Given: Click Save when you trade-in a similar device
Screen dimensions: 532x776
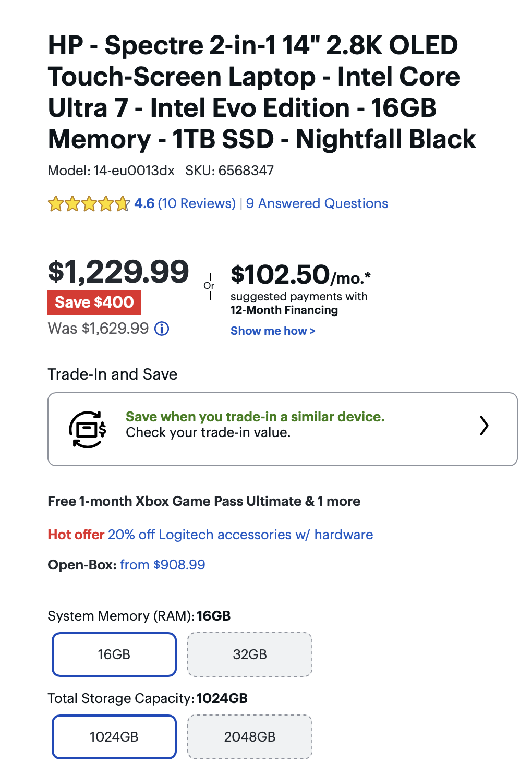Looking at the screenshot, I should (x=255, y=417).
